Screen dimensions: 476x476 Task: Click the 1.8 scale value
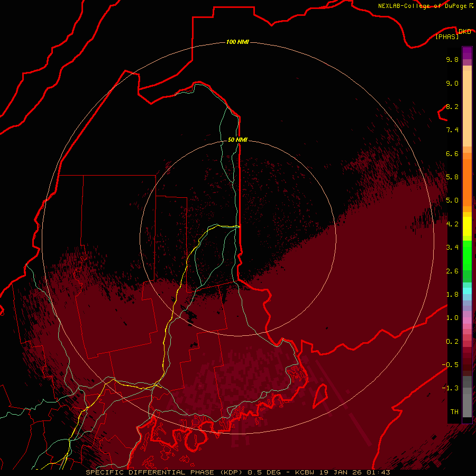(452, 295)
